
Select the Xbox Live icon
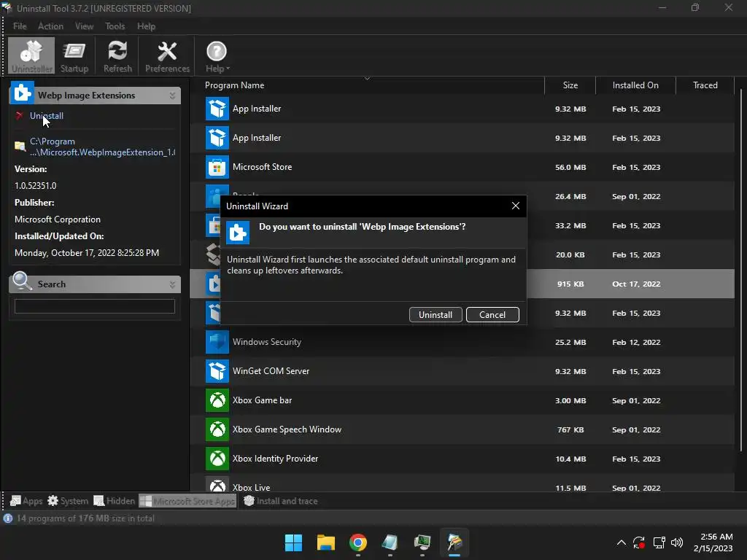click(x=217, y=484)
